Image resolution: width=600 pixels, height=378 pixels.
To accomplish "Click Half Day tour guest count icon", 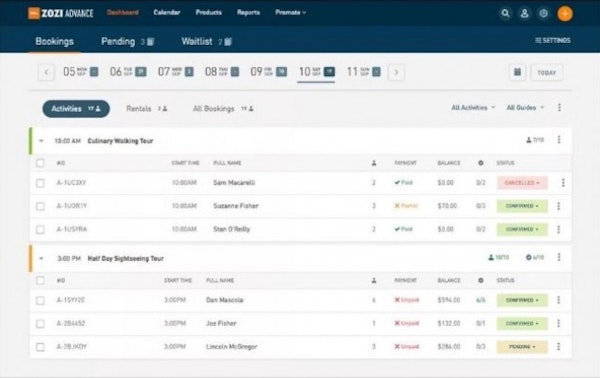I will coord(491,257).
